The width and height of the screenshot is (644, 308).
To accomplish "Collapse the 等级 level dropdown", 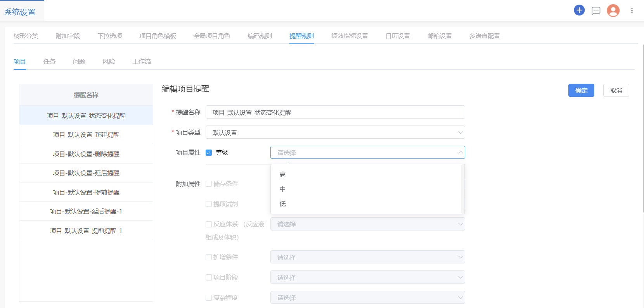I will (x=460, y=153).
